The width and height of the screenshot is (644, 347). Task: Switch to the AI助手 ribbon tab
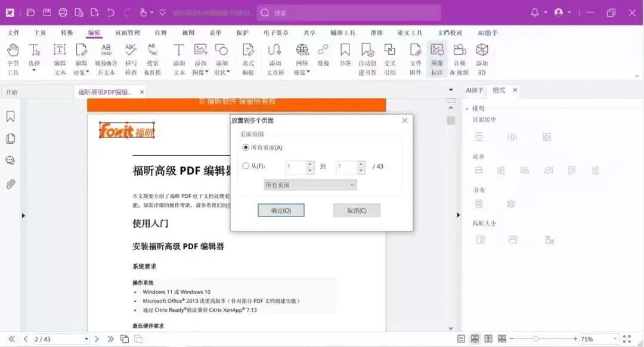(x=488, y=33)
